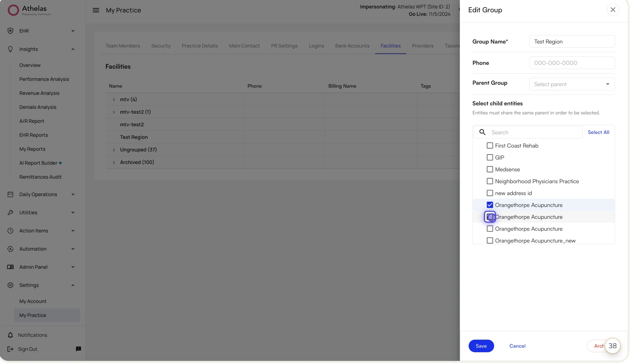Switch to the Team Members tab
Screen dimensions: 630x364
click(123, 46)
